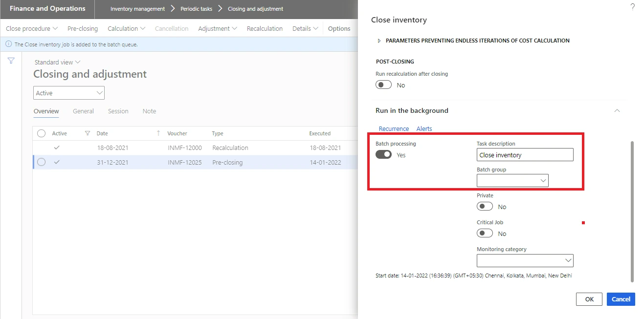This screenshot has height=319, width=644.
Task: Click date 18-08-2021 in Date column
Action: pyautogui.click(x=112, y=148)
